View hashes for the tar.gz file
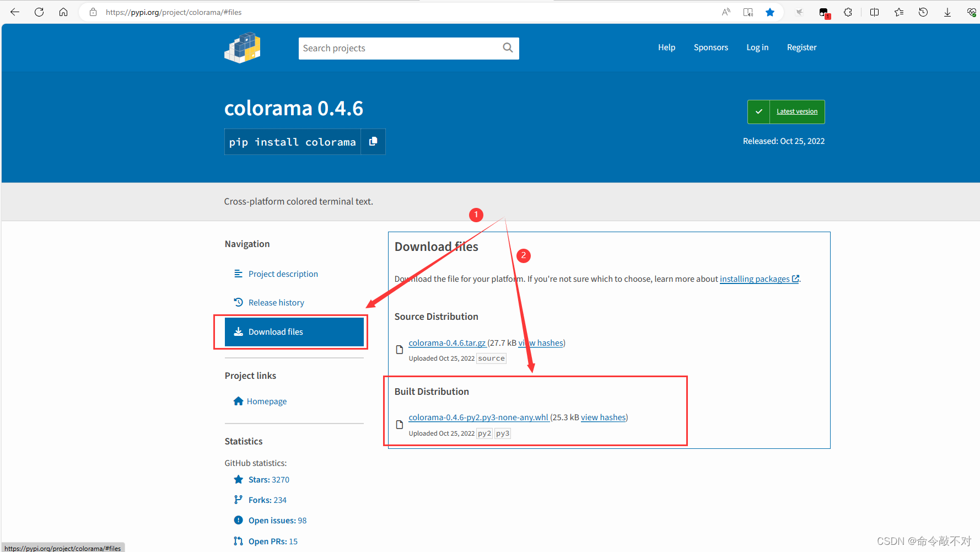 coord(541,343)
